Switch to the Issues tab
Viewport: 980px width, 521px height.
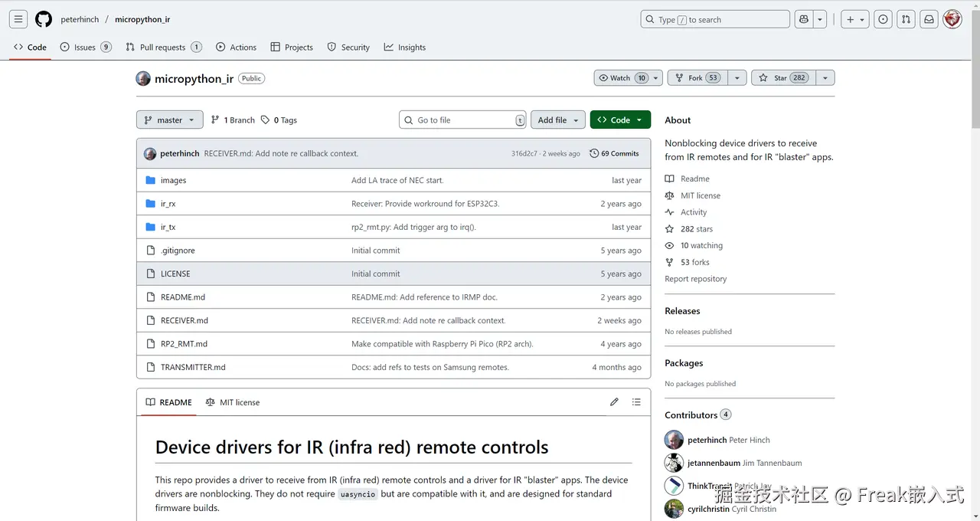[86, 47]
